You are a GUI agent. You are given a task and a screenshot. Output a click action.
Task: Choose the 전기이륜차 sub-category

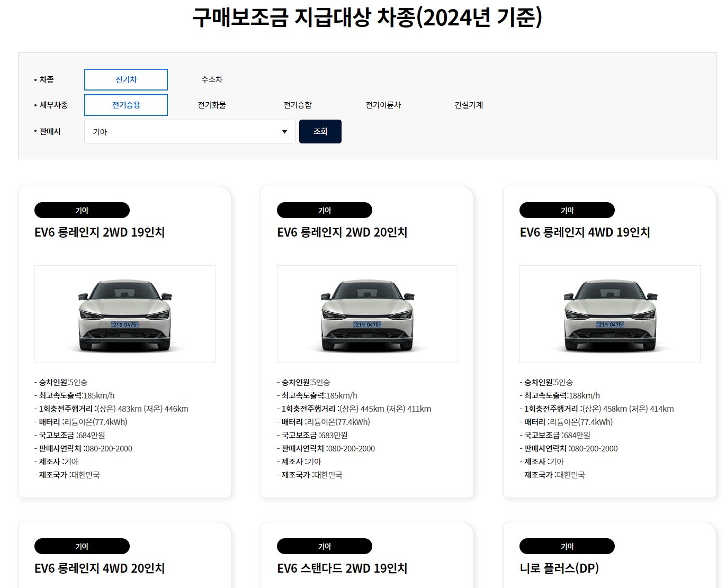pyautogui.click(x=383, y=105)
